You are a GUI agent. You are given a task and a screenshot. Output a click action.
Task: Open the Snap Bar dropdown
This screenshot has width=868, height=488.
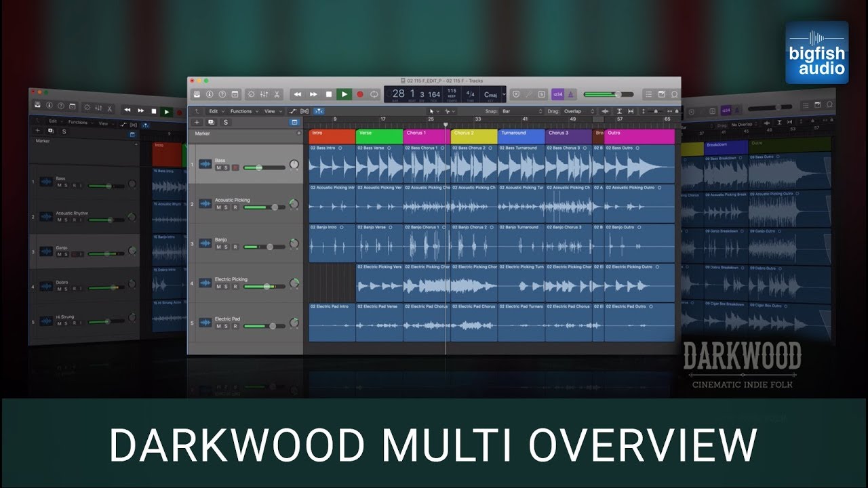[x=522, y=111]
